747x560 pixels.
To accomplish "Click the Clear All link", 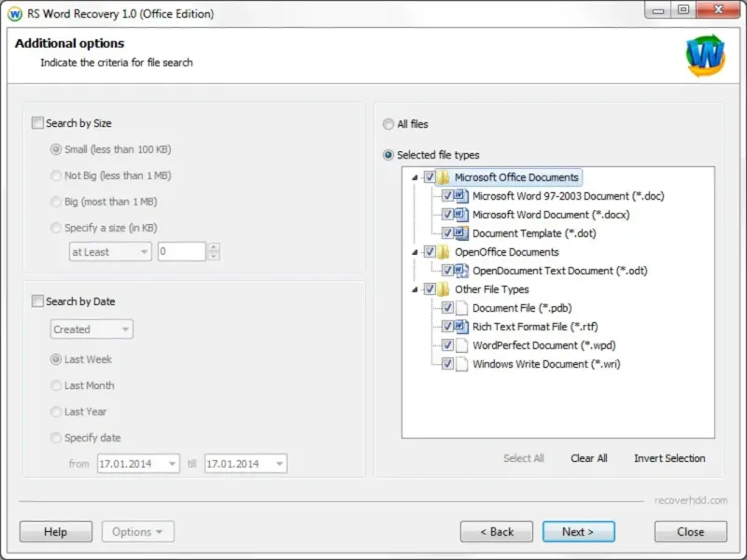I will tap(589, 458).
